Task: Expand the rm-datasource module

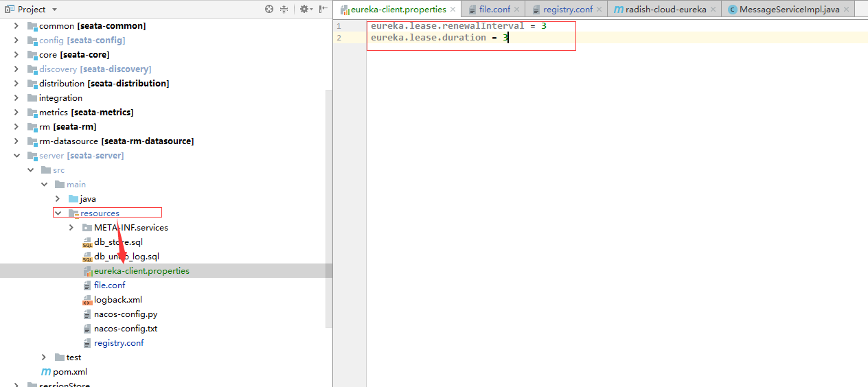Action: point(16,141)
